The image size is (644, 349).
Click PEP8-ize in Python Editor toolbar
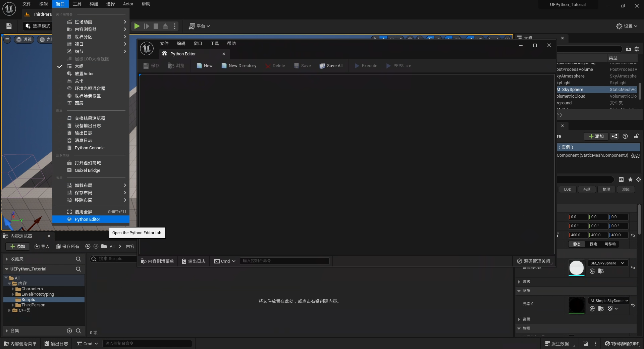(398, 66)
